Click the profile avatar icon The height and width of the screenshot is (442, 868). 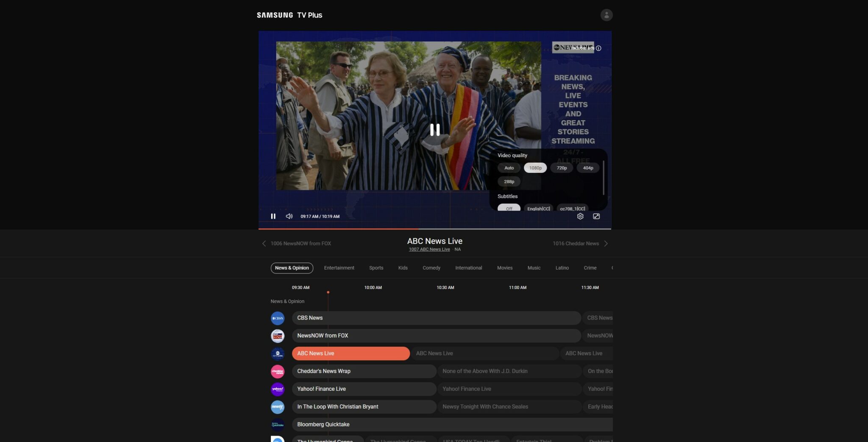pos(606,15)
